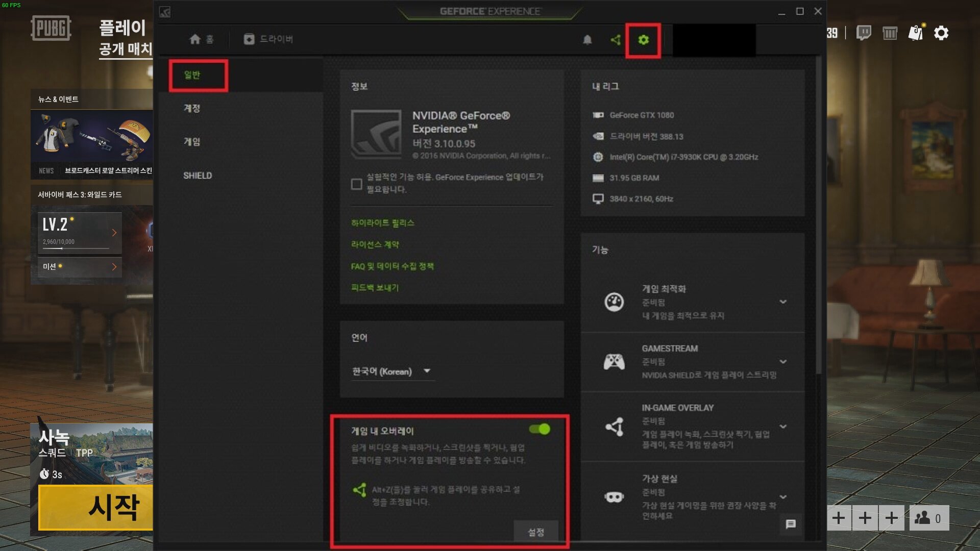Toggle the 게임 내 오버레이 switch
This screenshot has height=551, width=980.
pos(540,429)
